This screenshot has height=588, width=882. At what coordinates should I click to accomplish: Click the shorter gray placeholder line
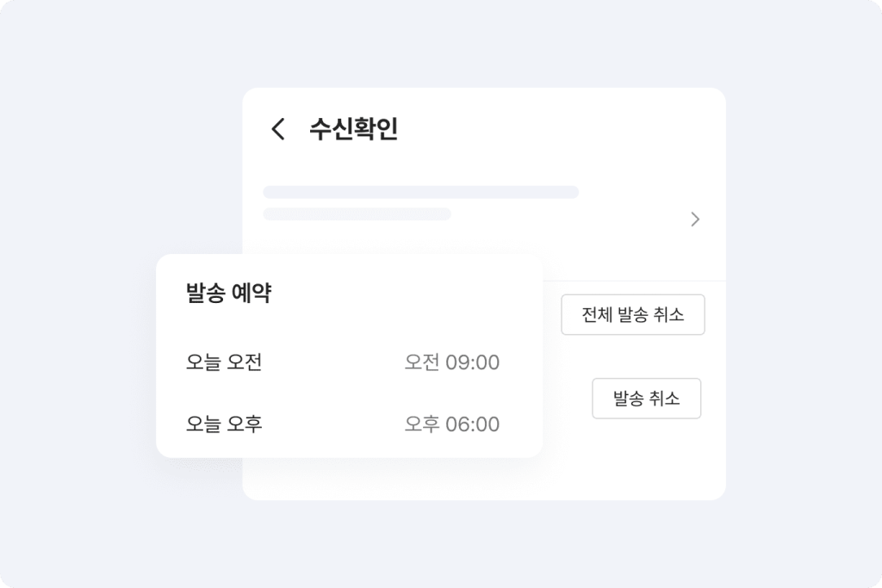coord(357,214)
